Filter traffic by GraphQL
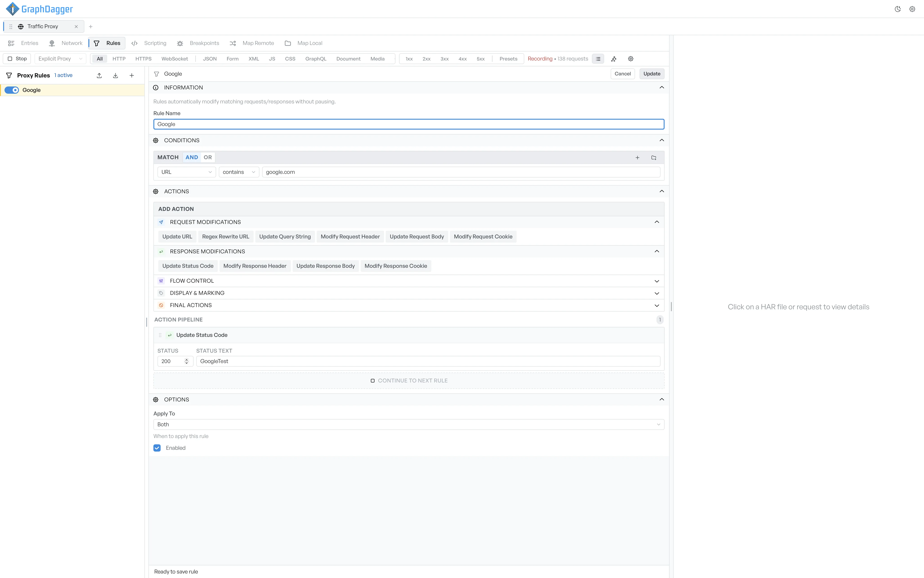This screenshot has width=924, height=578. click(x=316, y=59)
